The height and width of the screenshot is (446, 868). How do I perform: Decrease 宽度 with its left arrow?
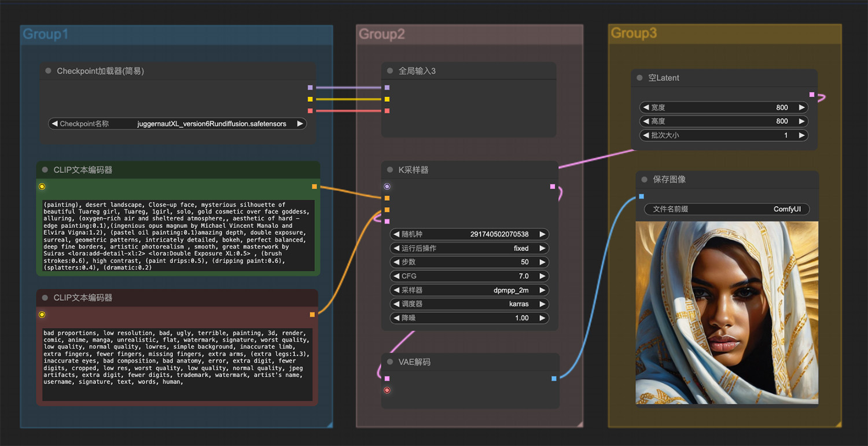(x=646, y=108)
